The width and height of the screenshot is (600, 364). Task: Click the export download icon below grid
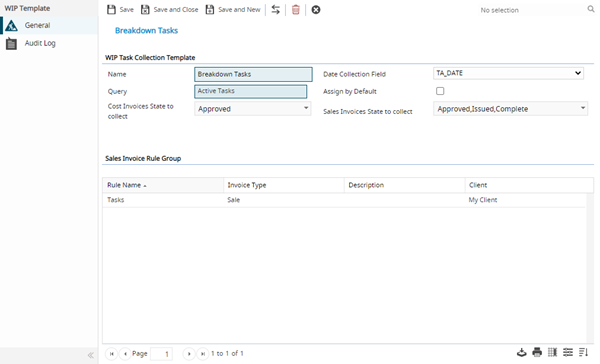(x=522, y=352)
